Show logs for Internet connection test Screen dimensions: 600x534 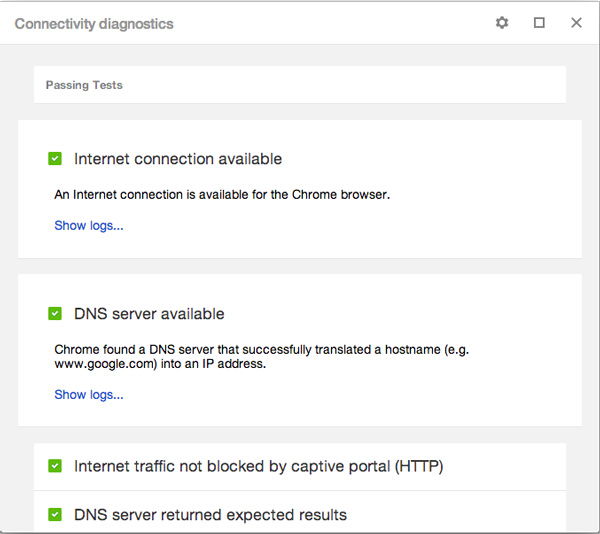point(89,225)
